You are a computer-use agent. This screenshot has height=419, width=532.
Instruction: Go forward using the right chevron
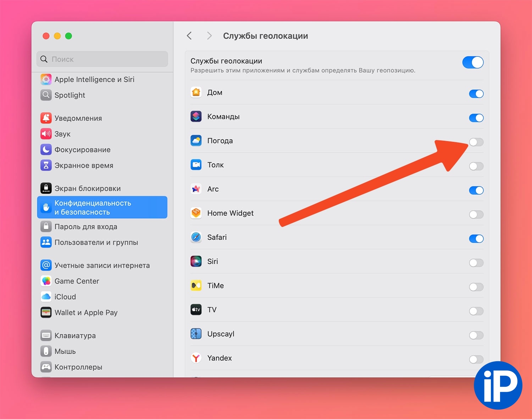coord(209,36)
